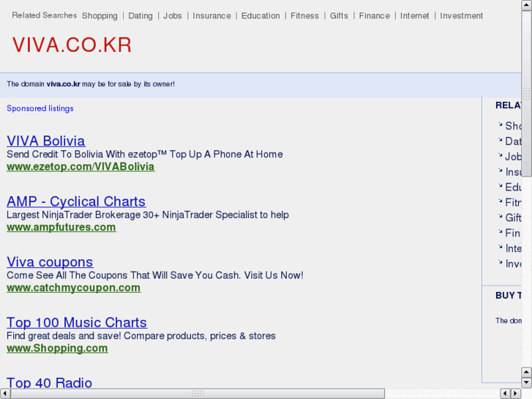
Task: Click the 'Find great deals and save!' description
Action: tap(141, 335)
